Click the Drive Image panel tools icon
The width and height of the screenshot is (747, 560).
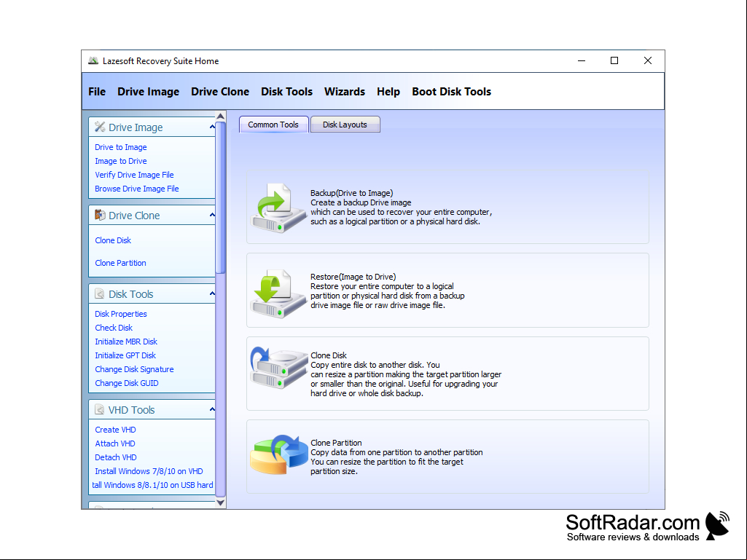point(100,127)
